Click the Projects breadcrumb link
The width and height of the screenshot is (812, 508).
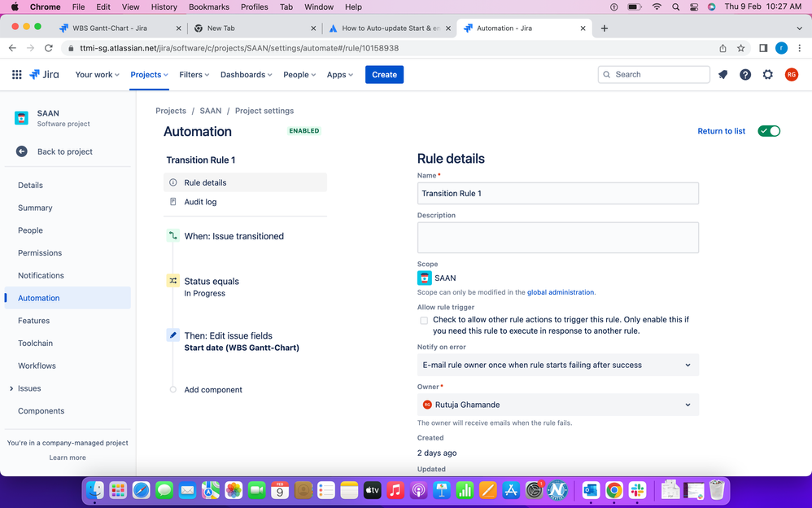click(x=171, y=111)
